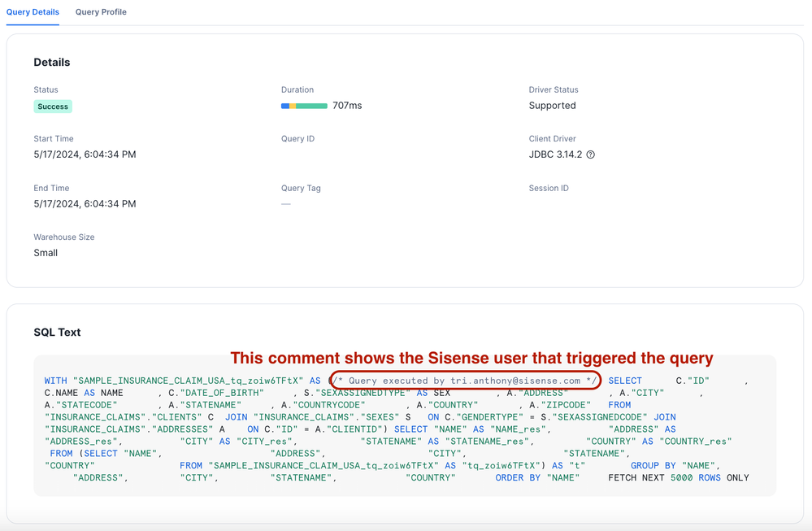Viewport: 812px width, 531px height.
Task: Select the End Time value
Action: [x=85, y=204]
